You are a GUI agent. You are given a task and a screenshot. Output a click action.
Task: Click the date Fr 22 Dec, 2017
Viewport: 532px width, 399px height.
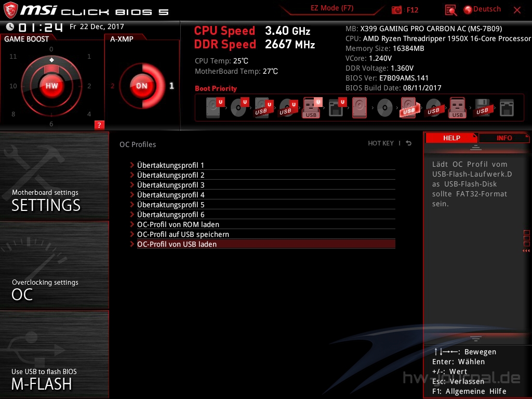click(97, 26)
